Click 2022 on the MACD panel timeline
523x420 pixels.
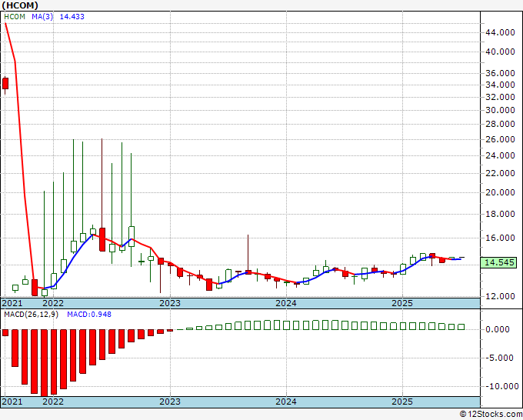tap(53, 402)
